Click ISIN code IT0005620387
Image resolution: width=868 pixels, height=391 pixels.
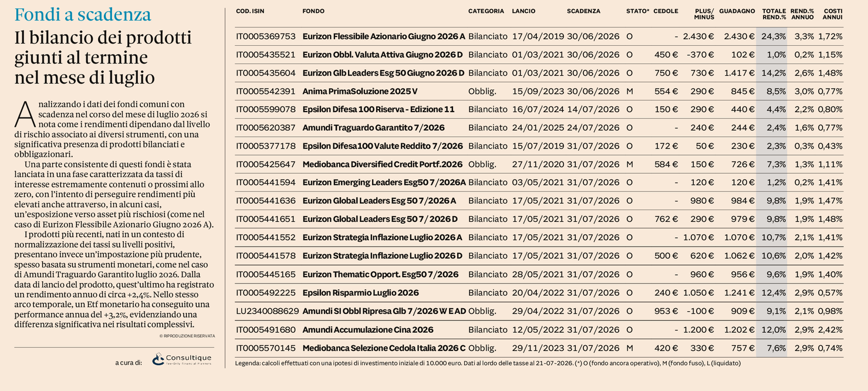(x=266, y=127)
